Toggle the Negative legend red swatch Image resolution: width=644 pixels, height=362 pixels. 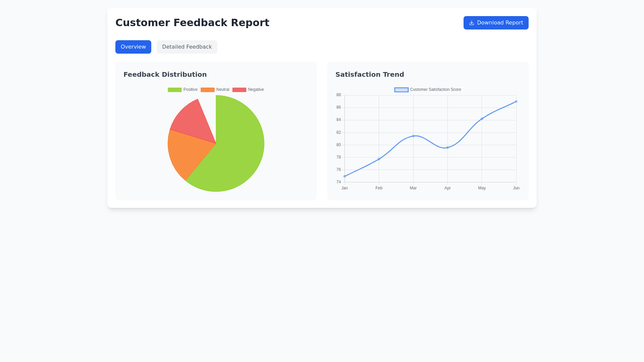click(239, 90)
